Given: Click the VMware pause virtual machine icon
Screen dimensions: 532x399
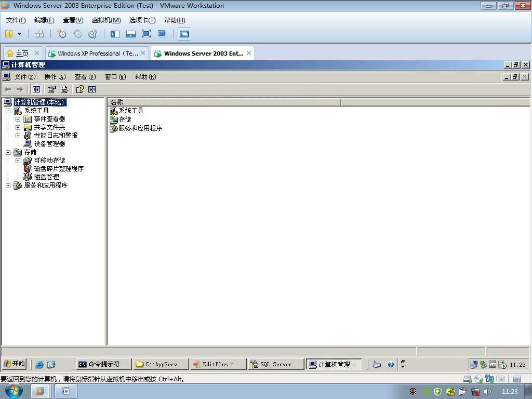Looking at the screenshot, I should pyautogui.click(x=9, y=34).
